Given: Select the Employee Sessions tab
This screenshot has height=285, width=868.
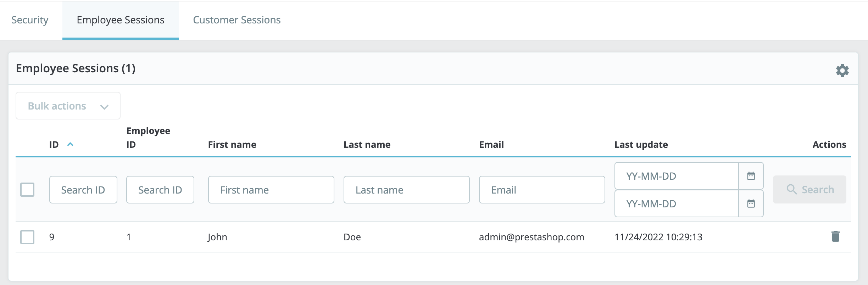Looking at the screenshot, I should 121,20.
